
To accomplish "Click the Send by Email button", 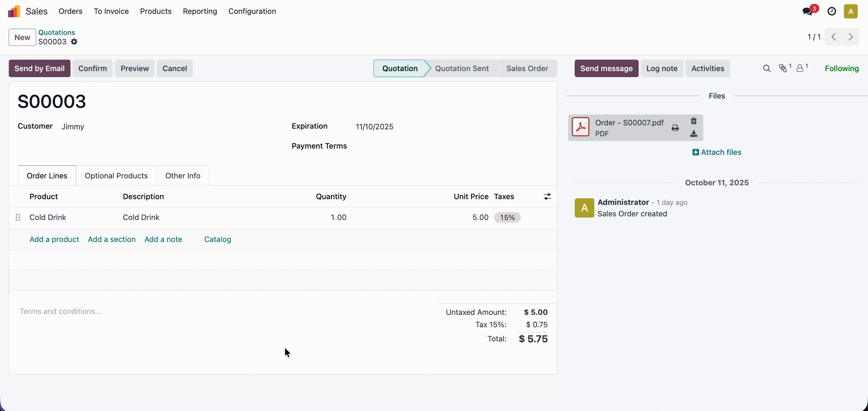I will pyautogui.click(x=39, y=68).
